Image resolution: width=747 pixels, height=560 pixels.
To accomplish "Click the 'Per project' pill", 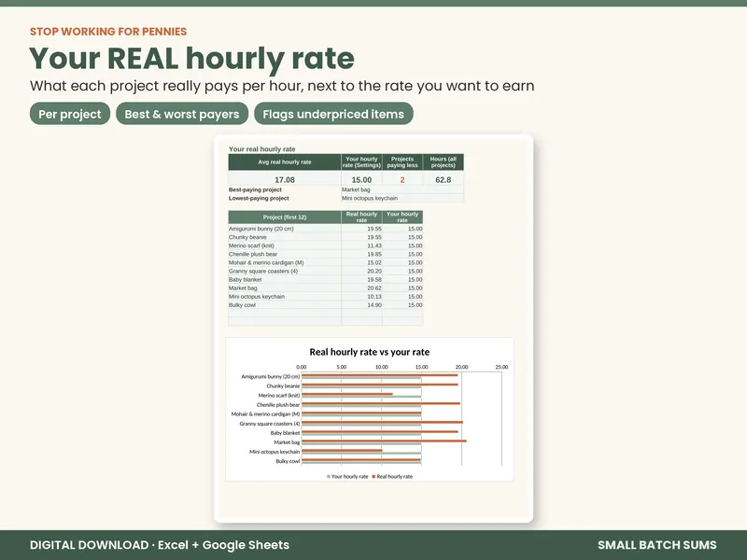I will tap(70, 114).
